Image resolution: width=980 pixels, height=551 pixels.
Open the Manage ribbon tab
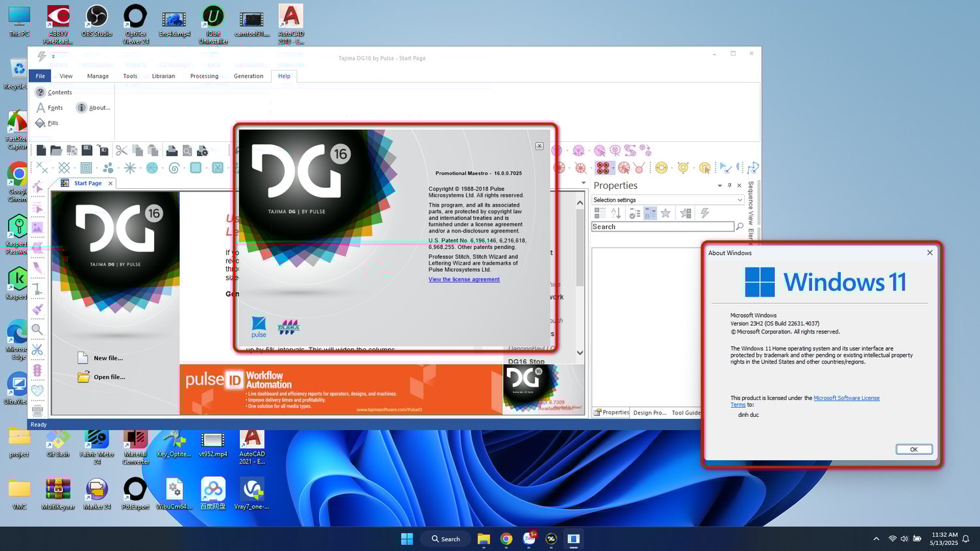pyautogui.click(x=98, y=76)
